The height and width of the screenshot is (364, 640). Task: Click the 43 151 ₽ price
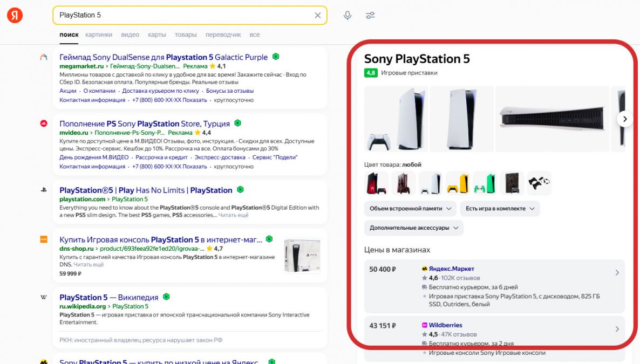point(383,326)
